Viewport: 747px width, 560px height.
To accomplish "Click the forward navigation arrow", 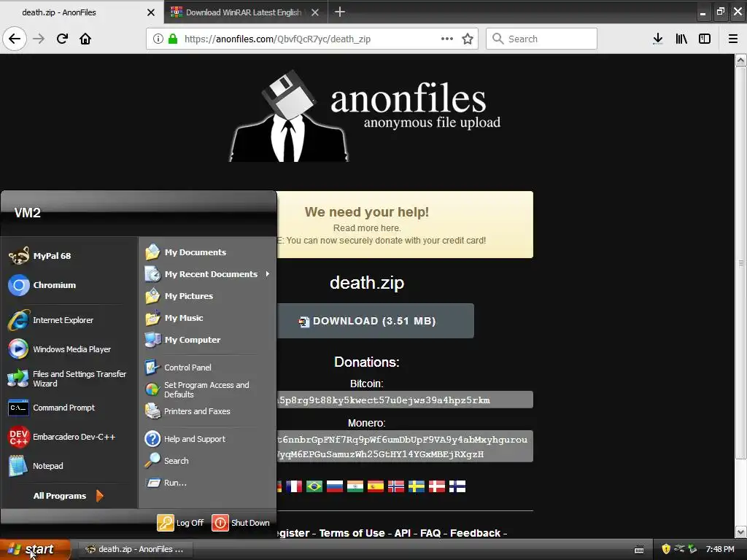I will tap(39, 39).
